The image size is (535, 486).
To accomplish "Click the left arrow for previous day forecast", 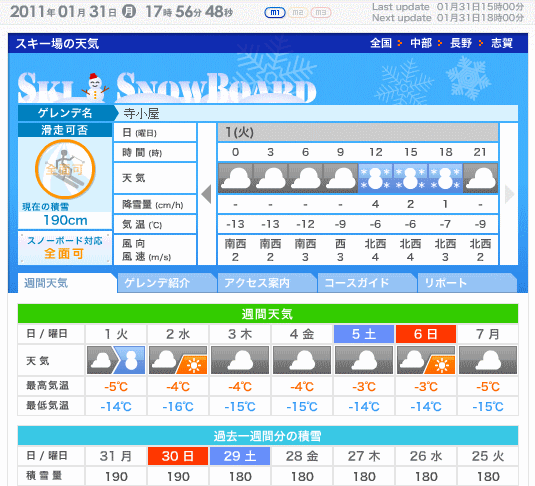I will (206, 194).
